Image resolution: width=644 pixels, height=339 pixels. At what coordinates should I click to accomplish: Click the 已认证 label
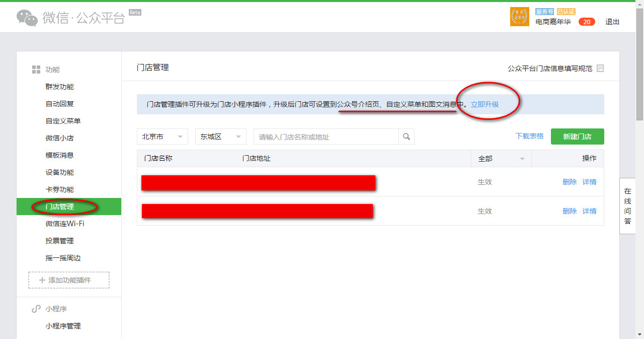coord(566,11)
